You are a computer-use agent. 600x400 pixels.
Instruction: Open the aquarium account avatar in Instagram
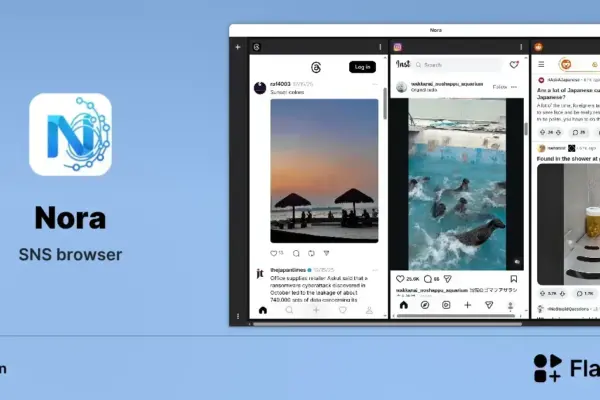[401, 87]
